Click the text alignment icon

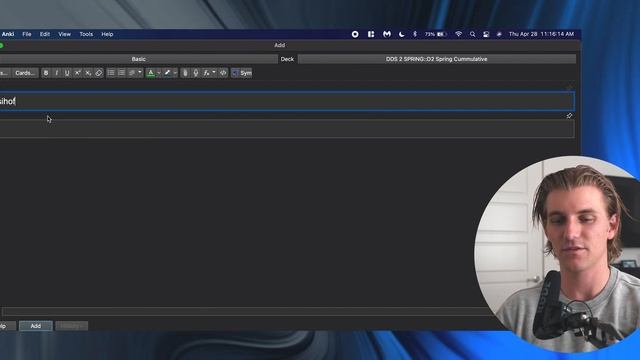tap(132, 73)
